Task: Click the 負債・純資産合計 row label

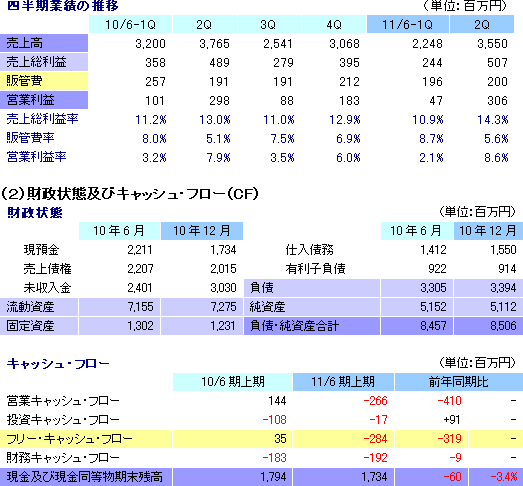Action: (x=312, y=326)
